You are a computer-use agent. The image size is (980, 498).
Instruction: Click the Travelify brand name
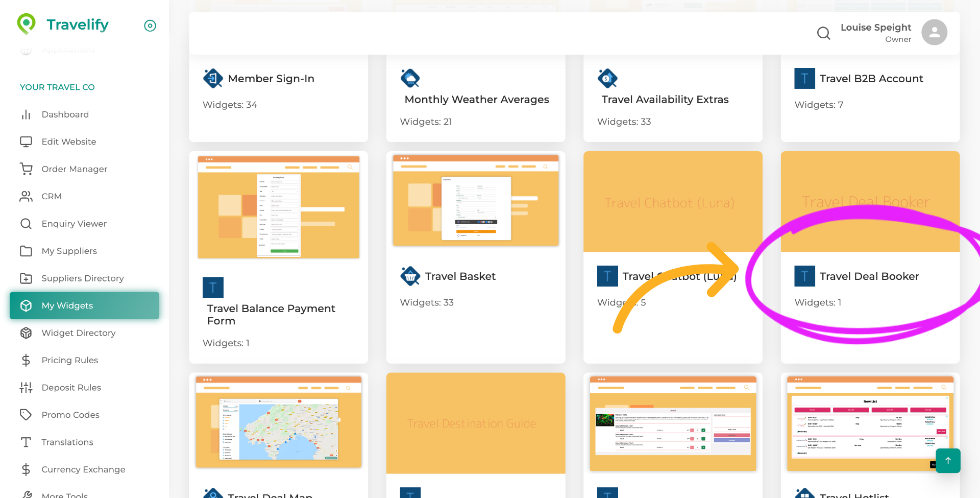click(x=78, y=25)
